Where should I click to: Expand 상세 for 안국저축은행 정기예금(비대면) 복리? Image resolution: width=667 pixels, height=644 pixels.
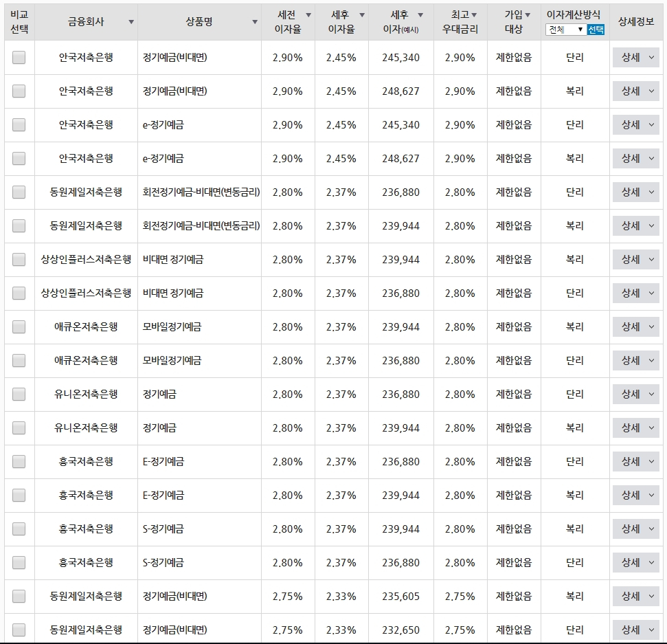coord(636,91)
